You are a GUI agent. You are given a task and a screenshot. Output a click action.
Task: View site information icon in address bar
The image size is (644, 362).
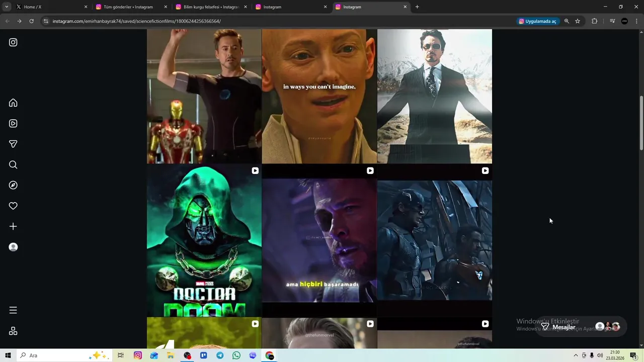(x=46, y=21)
